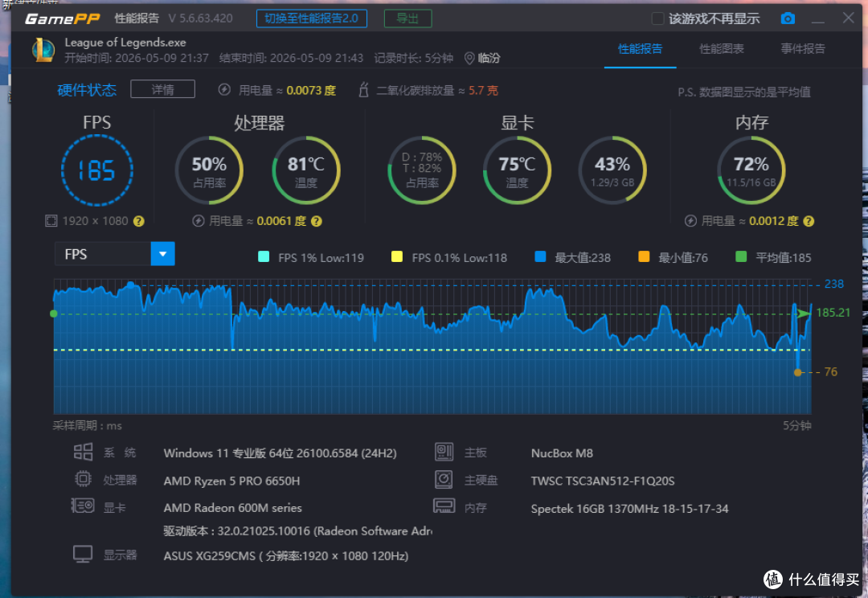The image size is (868, 598).
Task: Click the 详情 details button
Action: pos(162,89)
